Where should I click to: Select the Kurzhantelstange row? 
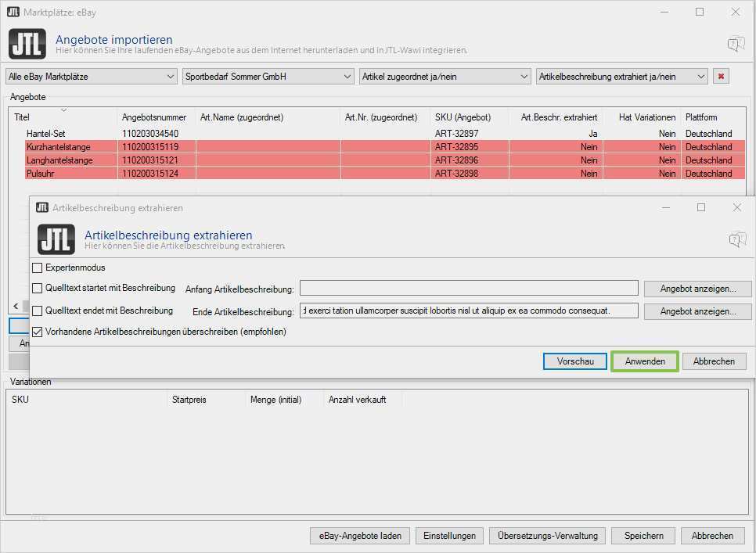[385, 147]
